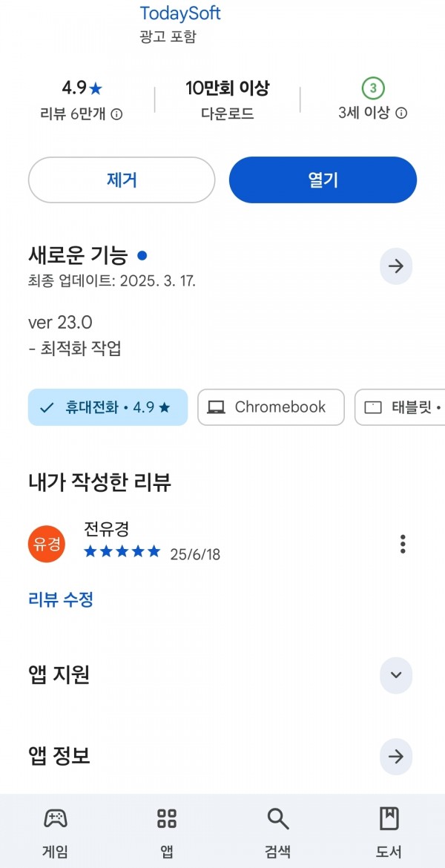Tap the 앱 grid icon
Image resolution: width=445 pixels, height=868 pixels.
pyautogui.click(x=167, y=818)
